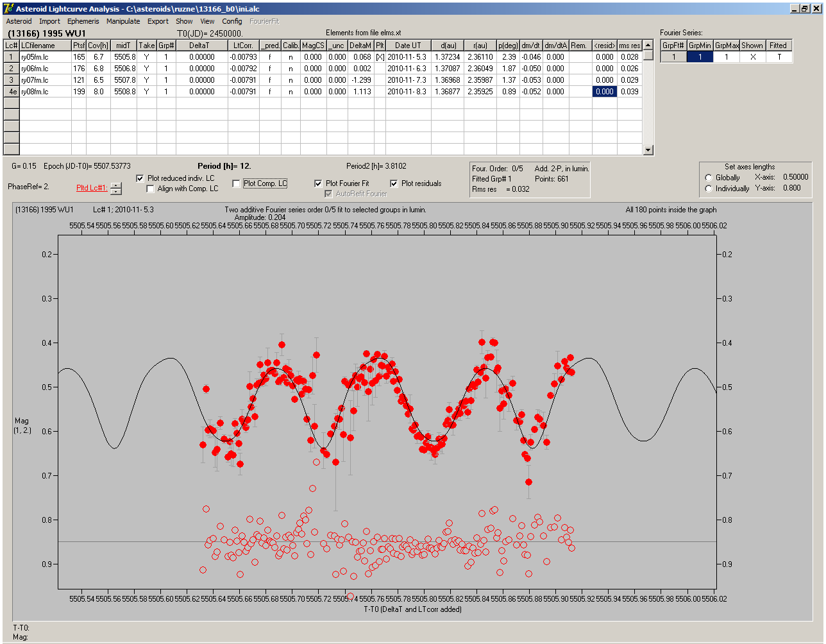Open the Ephemeris menu
The image size is (826, 644).
pyautogui.click(x=83, y=21)
